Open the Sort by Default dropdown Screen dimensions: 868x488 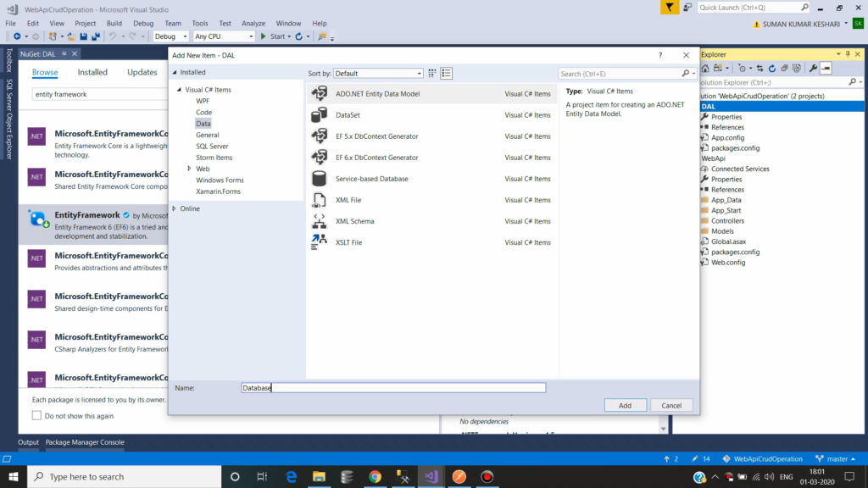[x=378, y=73]
